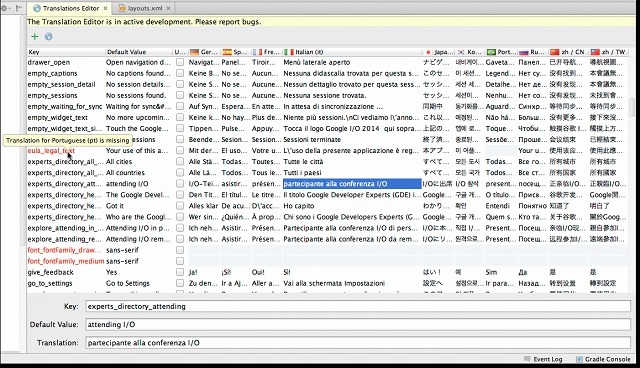Click the Spanish flag column header
Image resolution: width=640 pixels, height=368 pixels.
coord(235,52)
